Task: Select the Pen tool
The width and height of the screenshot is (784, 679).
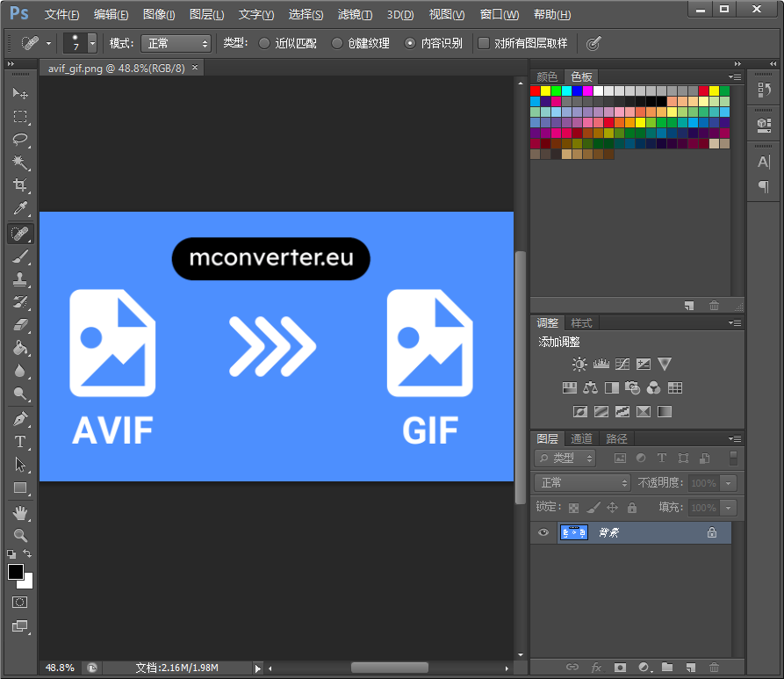Action: 20,419
